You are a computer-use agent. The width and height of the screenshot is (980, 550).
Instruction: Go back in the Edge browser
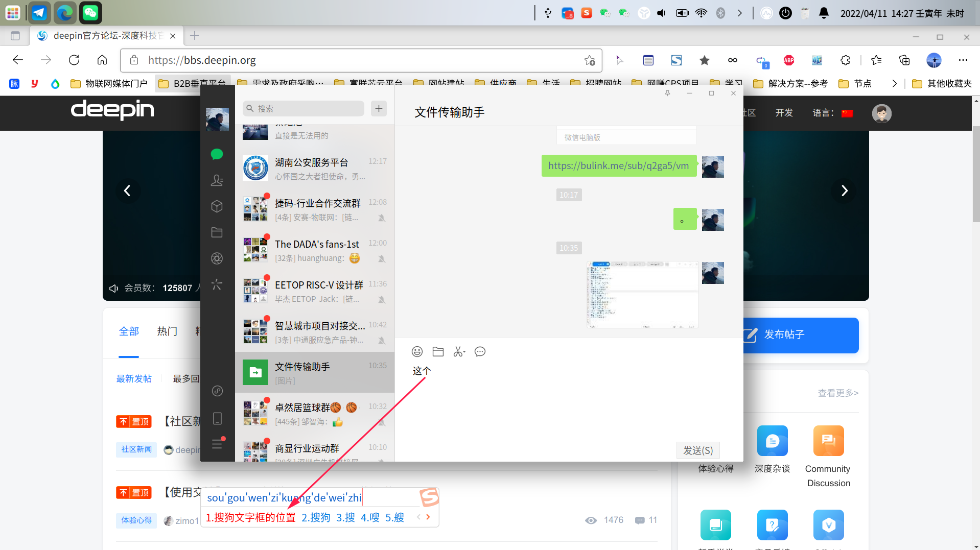point(18,60)
